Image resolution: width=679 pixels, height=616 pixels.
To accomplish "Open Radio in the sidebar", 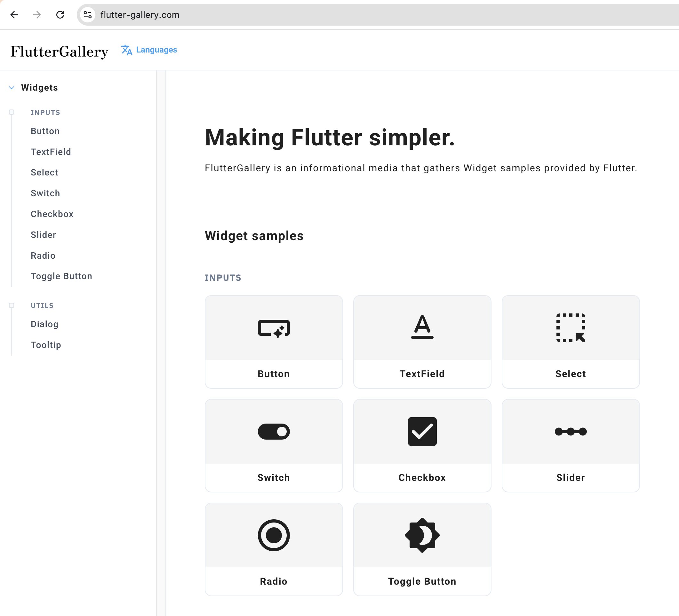I will (43, 256).
